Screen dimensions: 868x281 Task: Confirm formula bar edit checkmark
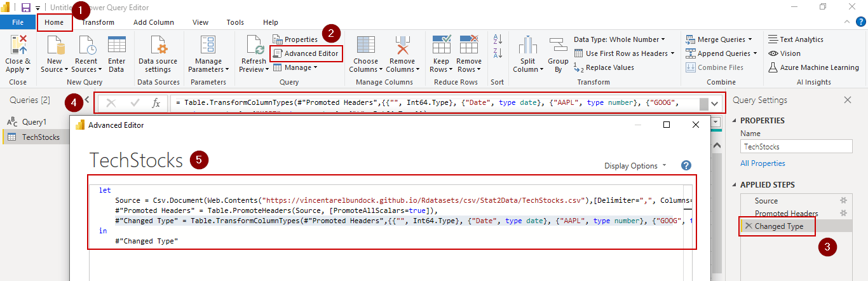point(135,103)
